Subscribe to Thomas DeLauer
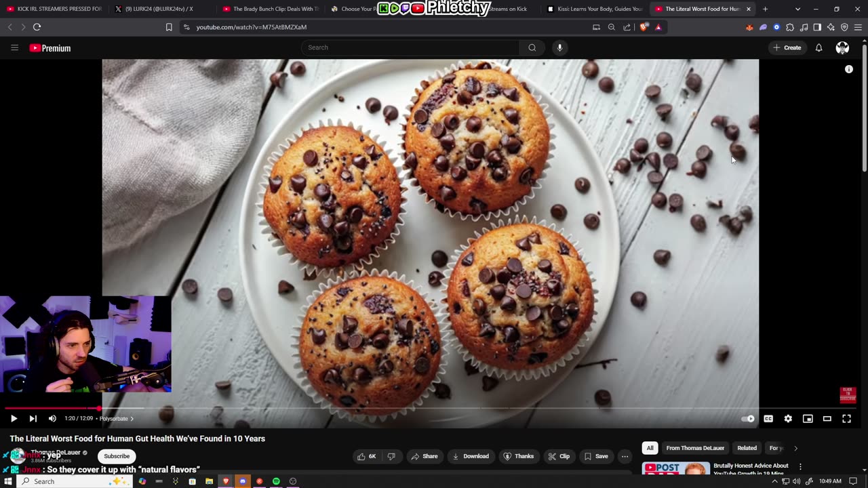868x488 pixels. [117, 456]
